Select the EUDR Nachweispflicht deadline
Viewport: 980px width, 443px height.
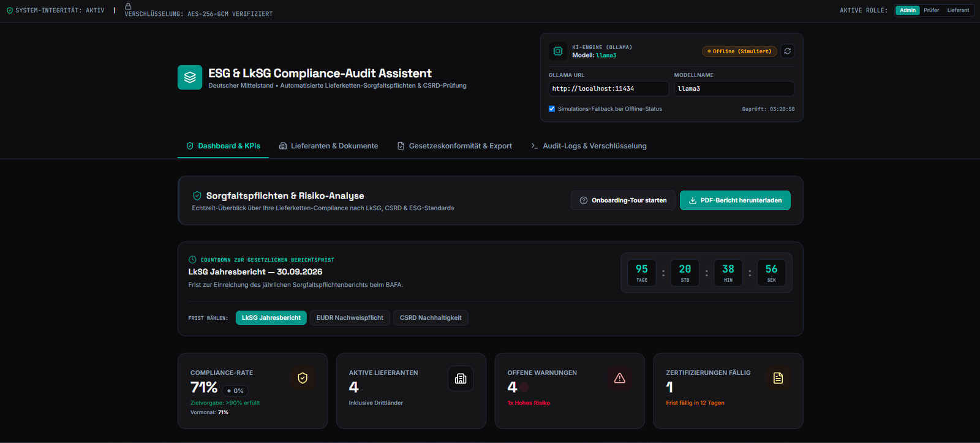pos(350,317)
